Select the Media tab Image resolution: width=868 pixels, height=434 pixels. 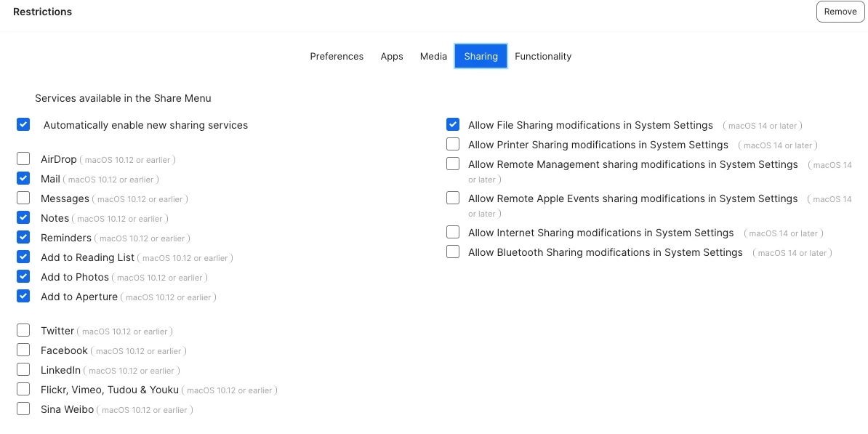tap(433, 56)
